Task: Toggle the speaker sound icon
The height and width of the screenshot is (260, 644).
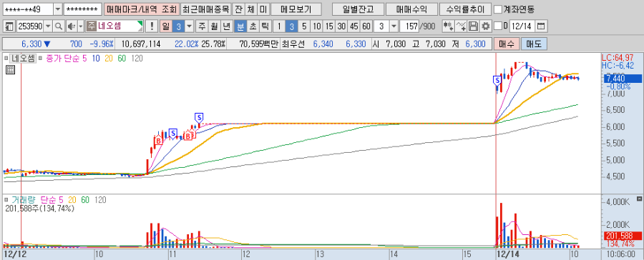Action: [71, 26]
